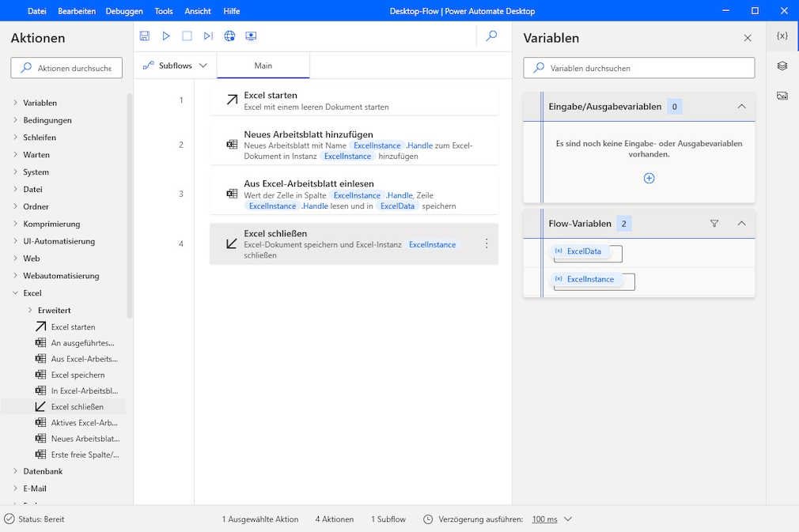Stop the flow run
Image resolution: width=799 pixels, height=532 pixels.
click(x=187, y=36)
